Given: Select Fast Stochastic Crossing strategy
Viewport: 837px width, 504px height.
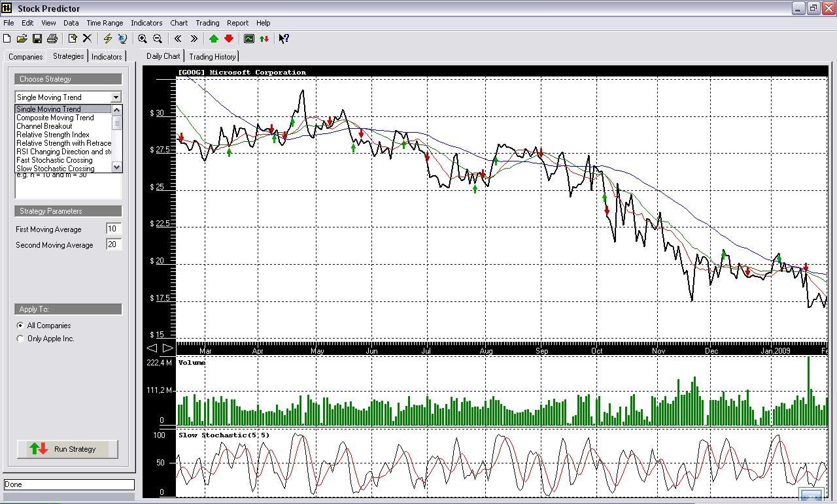Looking at the screenshot, I should tap(55, 160).
